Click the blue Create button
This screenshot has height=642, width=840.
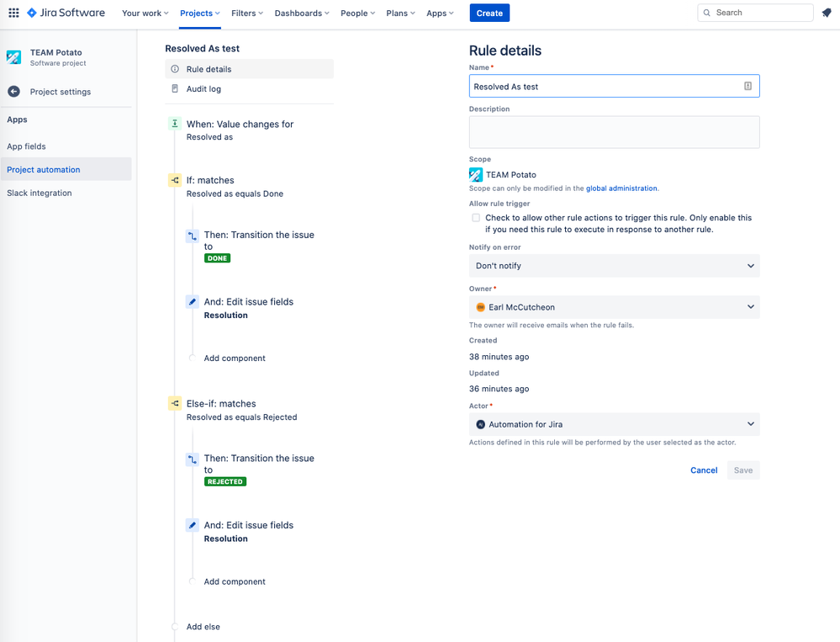coord(489,13)
